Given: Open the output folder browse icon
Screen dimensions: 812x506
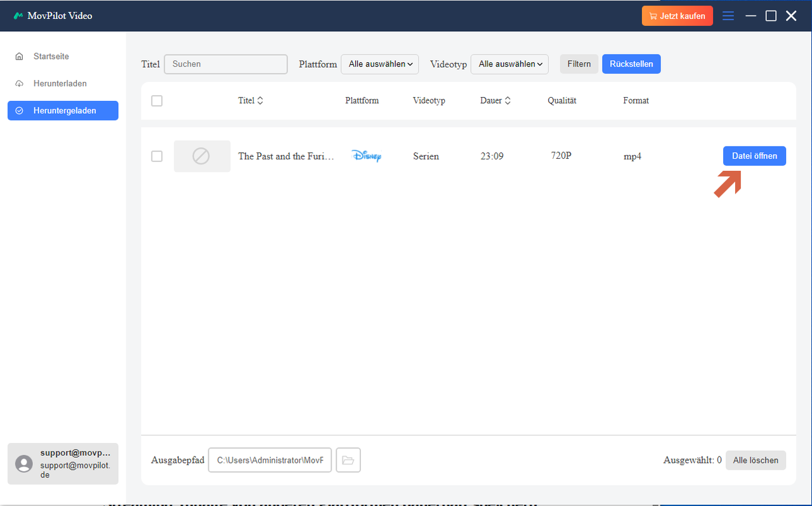Looking at the screenshot, I should (x=348, y=460).
